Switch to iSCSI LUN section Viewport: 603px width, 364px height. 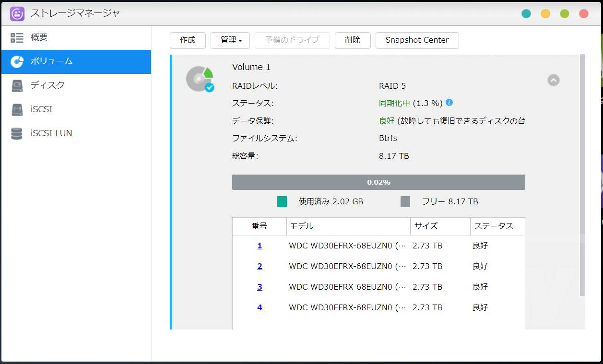[x=76, y=133]
